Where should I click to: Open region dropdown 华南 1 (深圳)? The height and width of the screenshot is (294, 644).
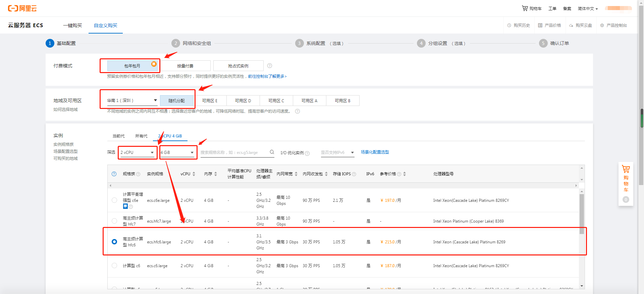click(x=132, y=100)
